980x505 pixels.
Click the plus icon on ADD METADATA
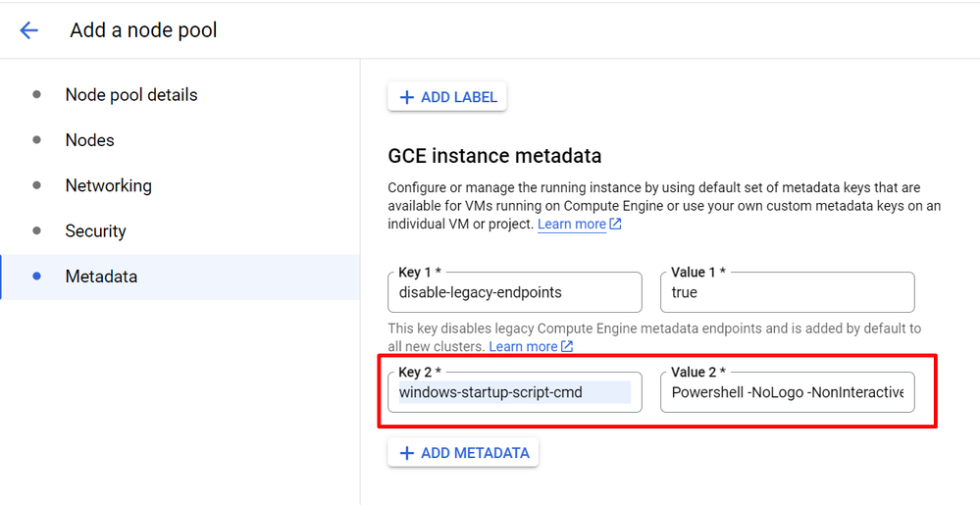[x=407, y=453]
